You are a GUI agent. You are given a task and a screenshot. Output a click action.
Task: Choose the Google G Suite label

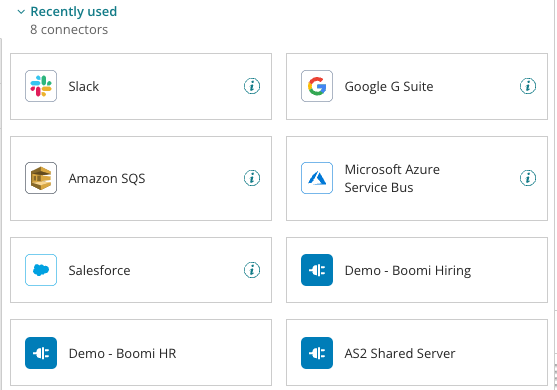389,87
